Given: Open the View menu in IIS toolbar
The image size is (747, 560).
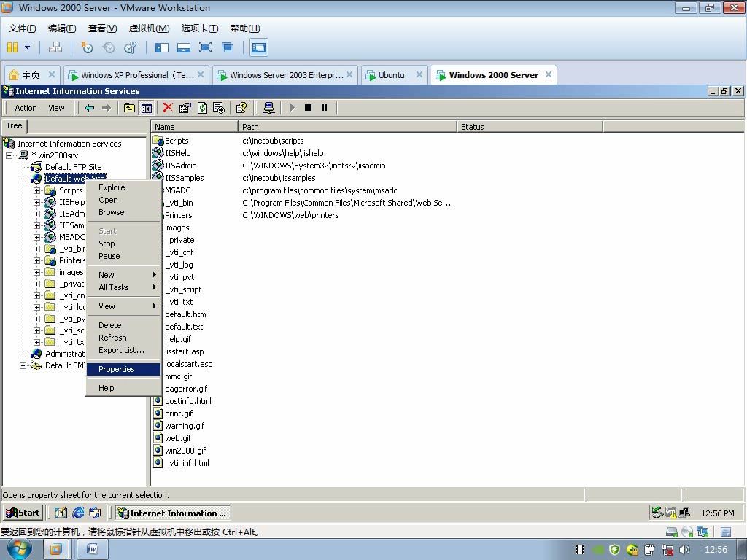Looking at the screenshot, I should [x=56, y=108].
